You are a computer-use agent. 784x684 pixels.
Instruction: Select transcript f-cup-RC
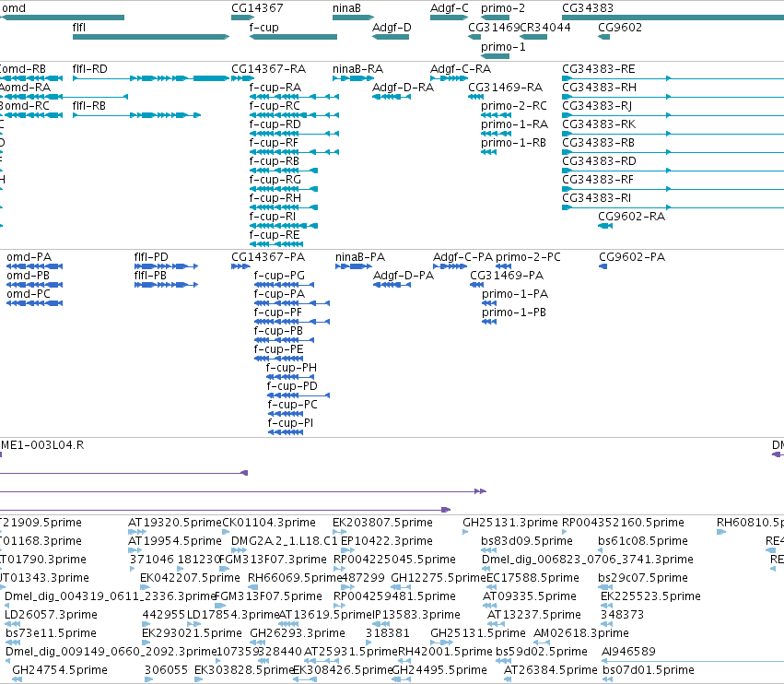pos(294,115)
